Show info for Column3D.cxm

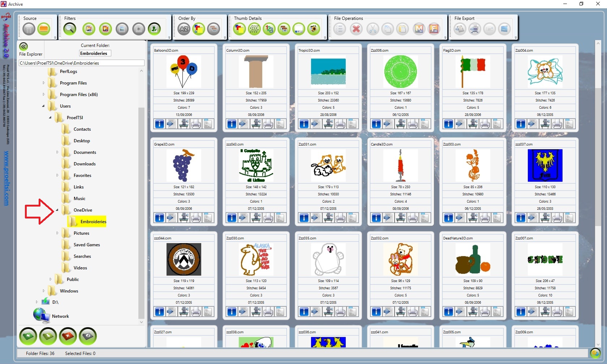point(232,124)
